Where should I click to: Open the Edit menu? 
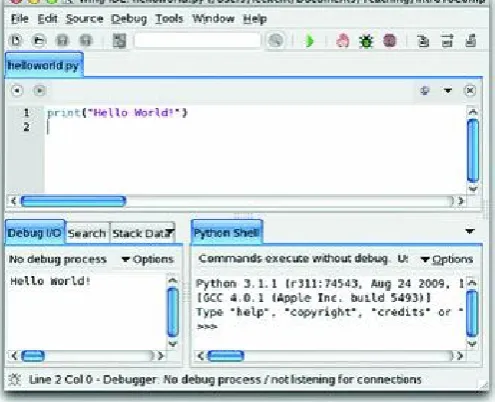[x=47, y=18]
